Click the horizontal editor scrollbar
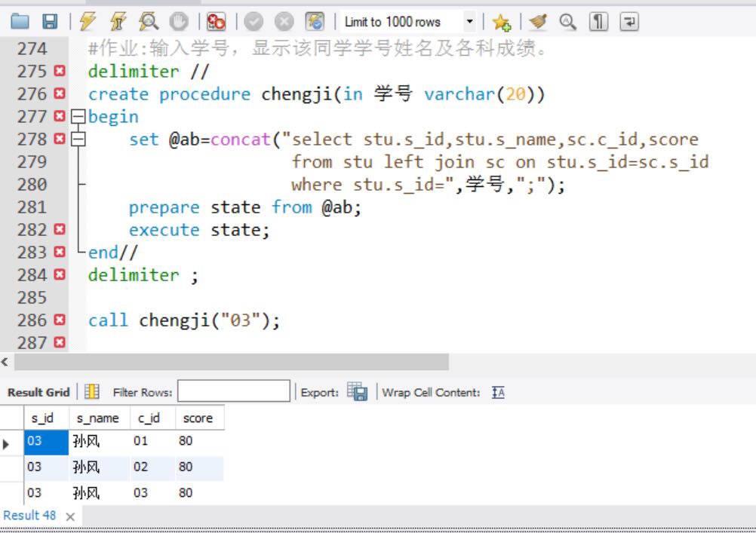 [232, 362]
